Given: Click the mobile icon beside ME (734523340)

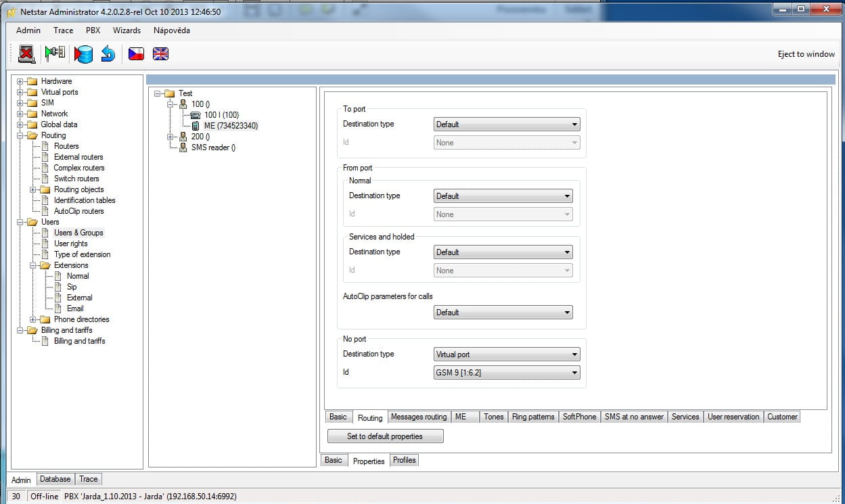Looking at the screenshot, I should pyautogui.click(x=196, y=126).
